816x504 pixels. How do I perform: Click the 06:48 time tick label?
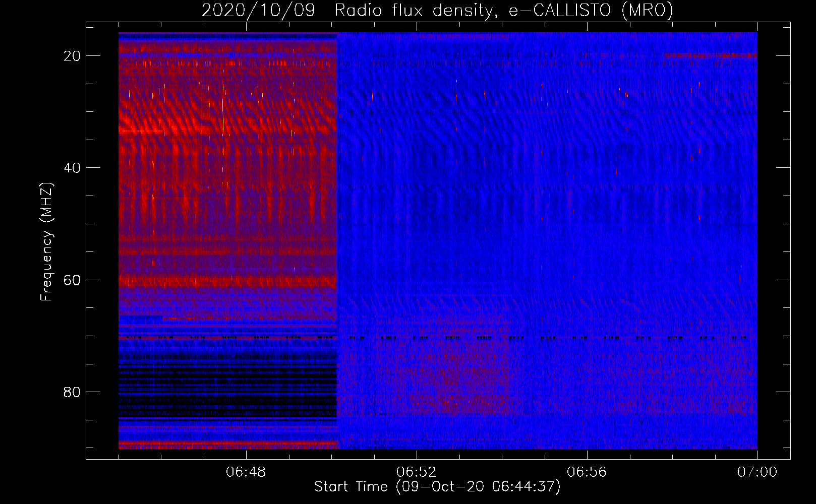coord(246,472)
